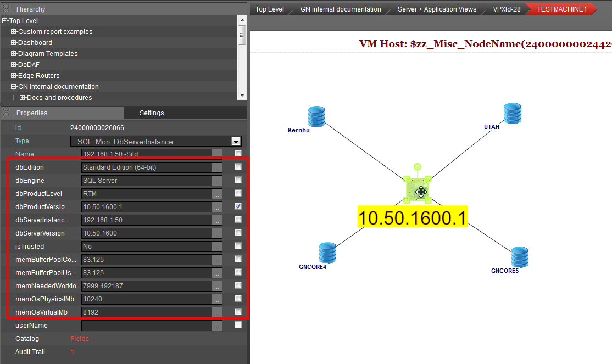Click the Kernhu database node icon

(x=316, y=116)
